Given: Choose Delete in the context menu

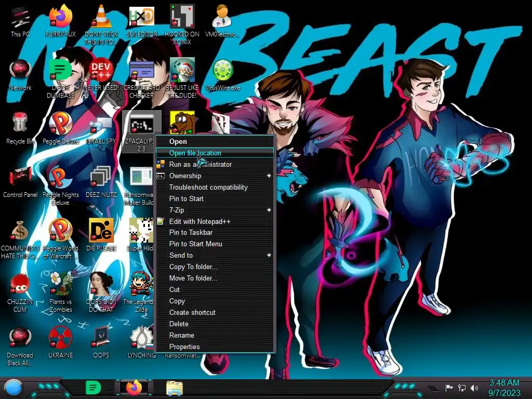Looking at the screenshot, I should (x=215, y=324).
